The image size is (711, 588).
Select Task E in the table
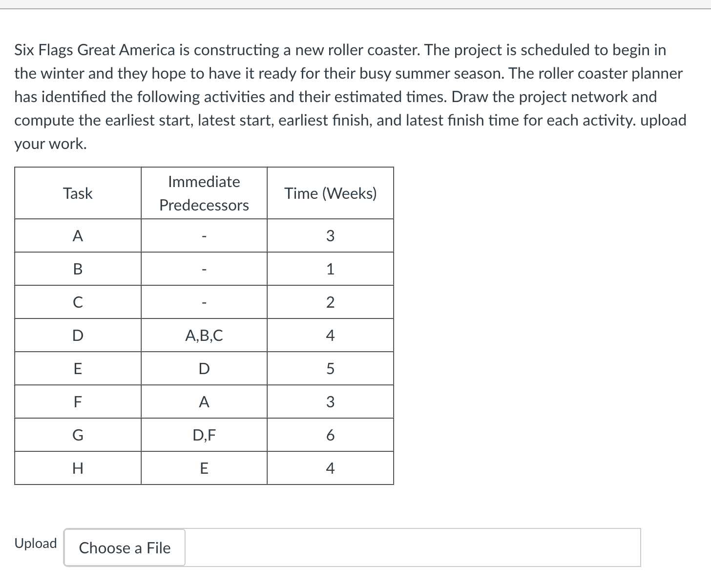[x=77, y=369]
